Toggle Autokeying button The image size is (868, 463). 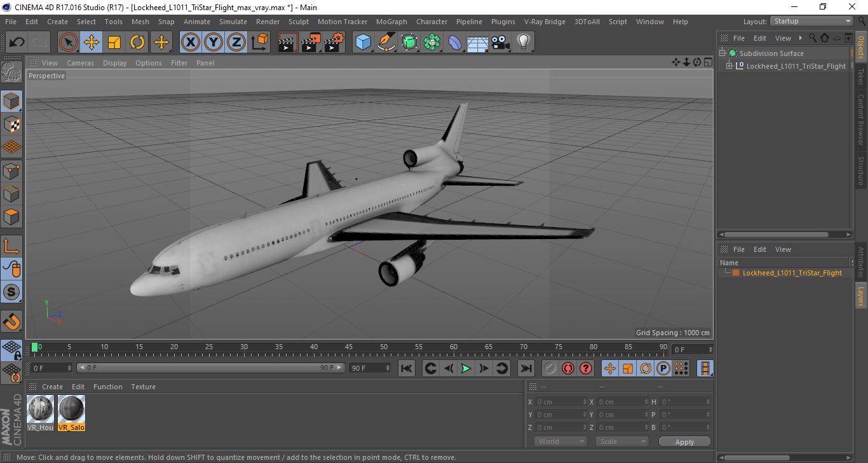click(x=568, y=368)
